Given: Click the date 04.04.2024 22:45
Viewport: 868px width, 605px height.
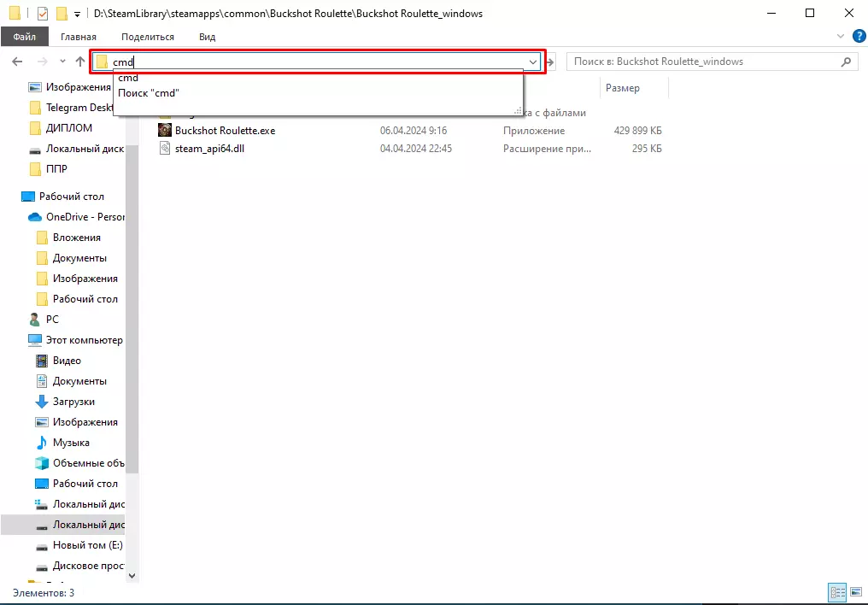Looking at the screenshot, I should tap(416, 149).
